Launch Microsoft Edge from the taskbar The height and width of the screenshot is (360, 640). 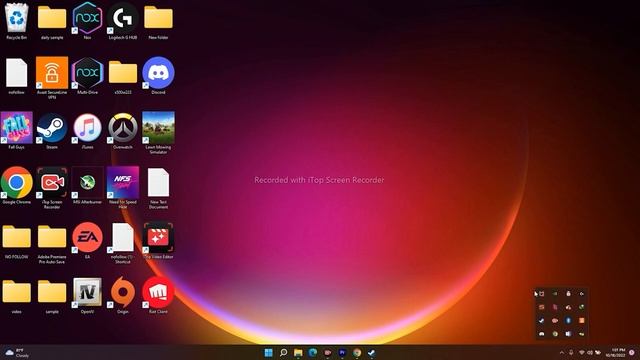313,353
